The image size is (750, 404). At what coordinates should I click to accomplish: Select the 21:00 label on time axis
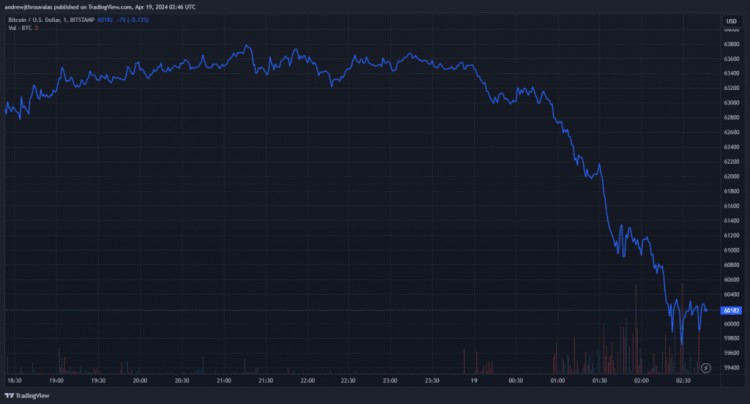(224, 381)
